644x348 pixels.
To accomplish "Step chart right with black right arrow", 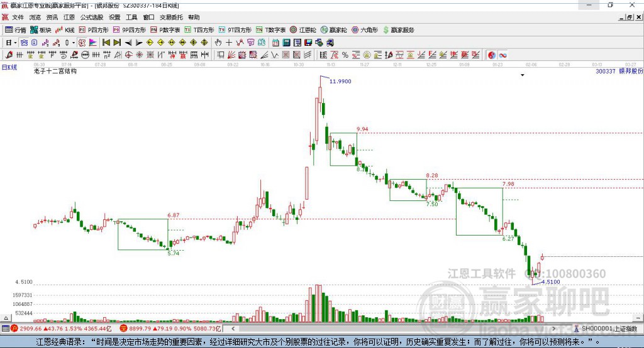I will click(139, 43).
